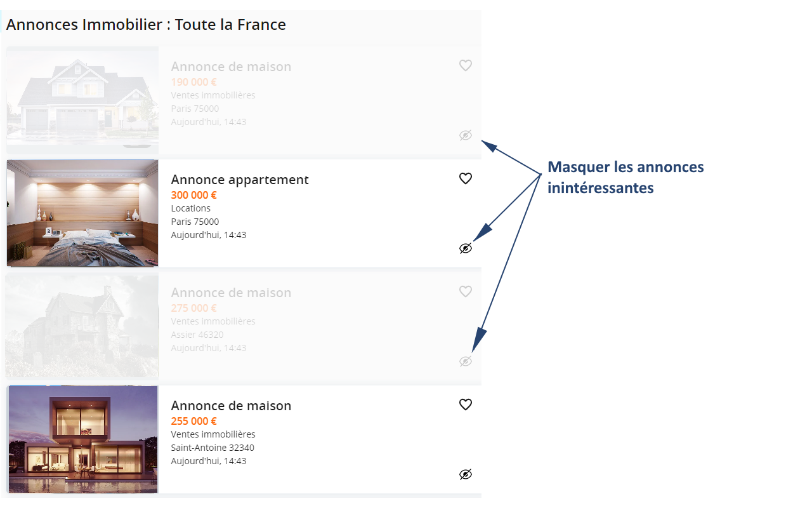Click the Annonces Immobilier page heading
812x508 pixels.
click(146, 25)
